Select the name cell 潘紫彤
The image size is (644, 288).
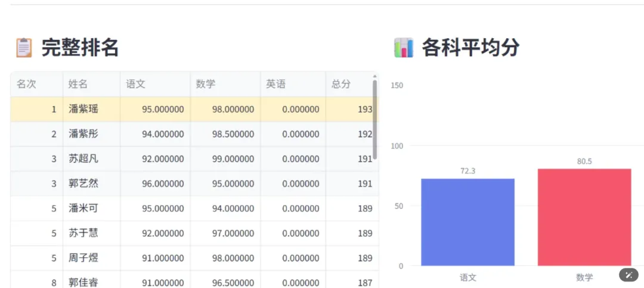[x=92, y=134]
